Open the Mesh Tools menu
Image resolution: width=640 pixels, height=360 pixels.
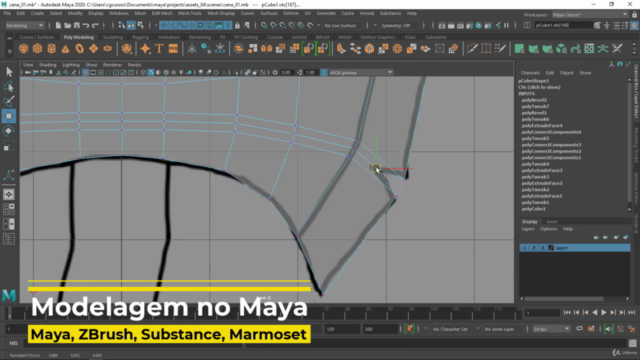coord(190,13)
